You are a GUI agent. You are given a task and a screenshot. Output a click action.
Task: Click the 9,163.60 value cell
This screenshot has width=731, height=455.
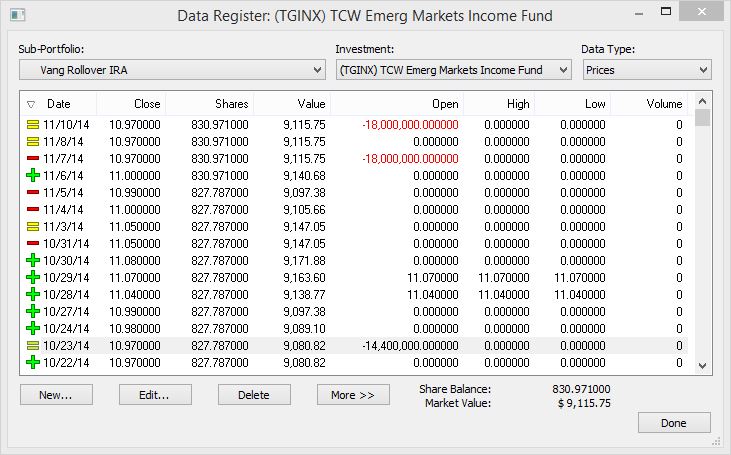(304, 277)
